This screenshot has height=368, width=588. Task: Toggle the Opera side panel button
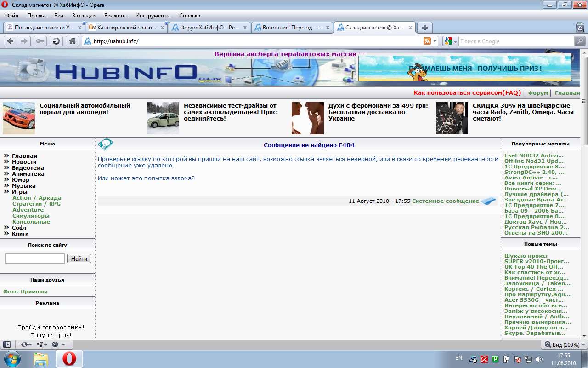[x=7, y=345]
